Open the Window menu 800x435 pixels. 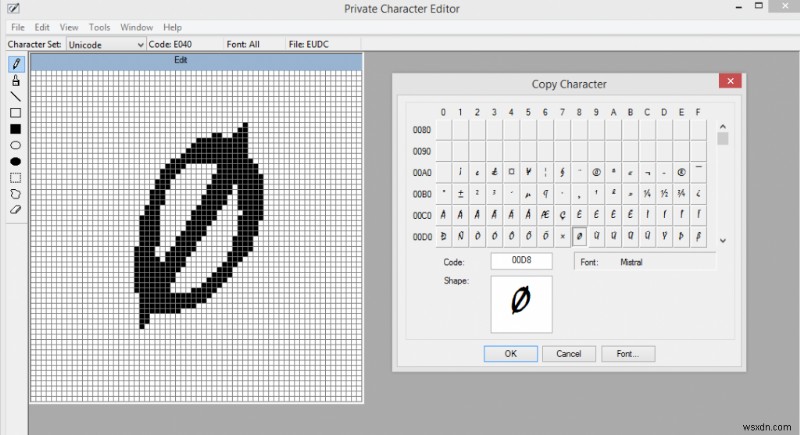137,28
